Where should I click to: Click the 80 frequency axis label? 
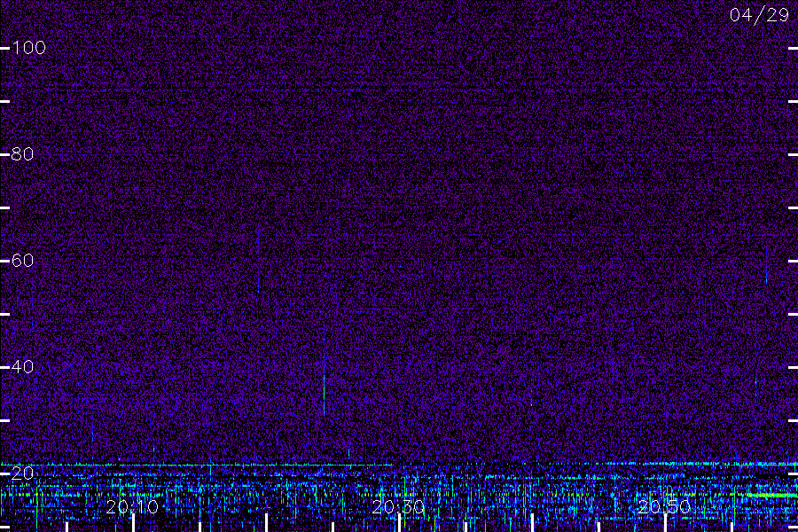pos(22,154)
